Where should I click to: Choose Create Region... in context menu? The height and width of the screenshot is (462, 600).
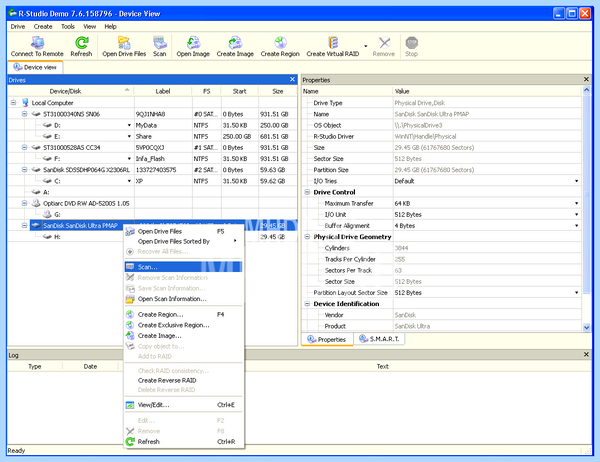click(183, 314)
